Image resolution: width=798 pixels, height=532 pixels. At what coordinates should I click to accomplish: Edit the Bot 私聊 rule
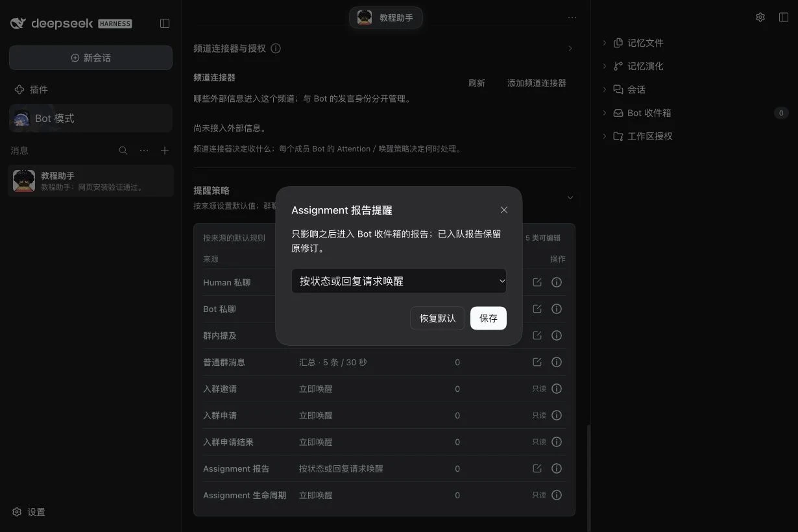coord(537,309)
